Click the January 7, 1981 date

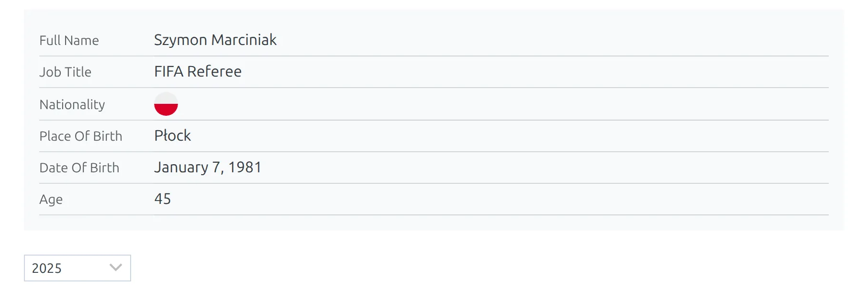pyautogui.click(x=208, y=167)
